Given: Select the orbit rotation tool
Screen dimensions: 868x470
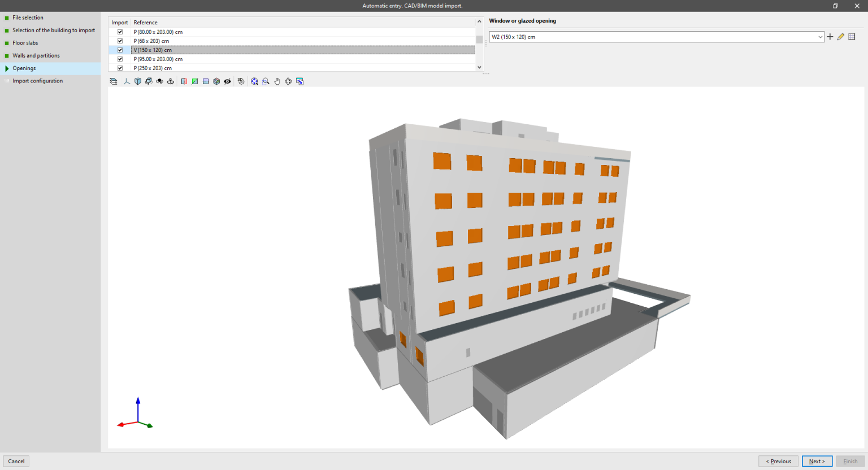Looking at the screenshot, I should [x=160, y=81].
